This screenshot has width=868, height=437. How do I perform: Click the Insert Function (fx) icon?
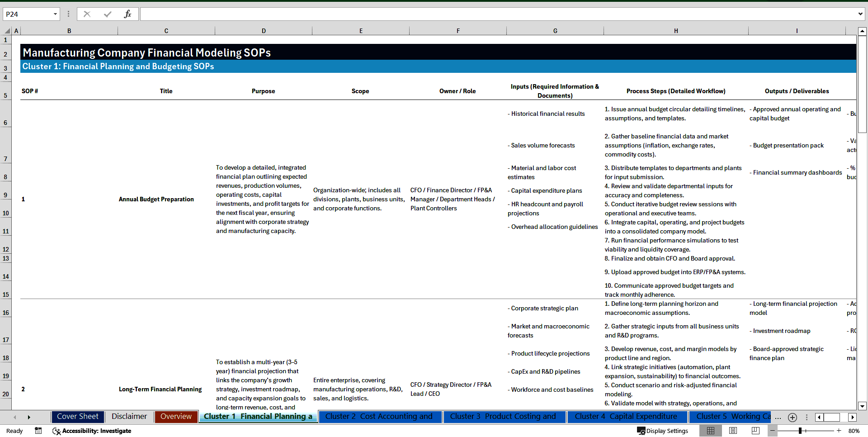pos(128,14)
